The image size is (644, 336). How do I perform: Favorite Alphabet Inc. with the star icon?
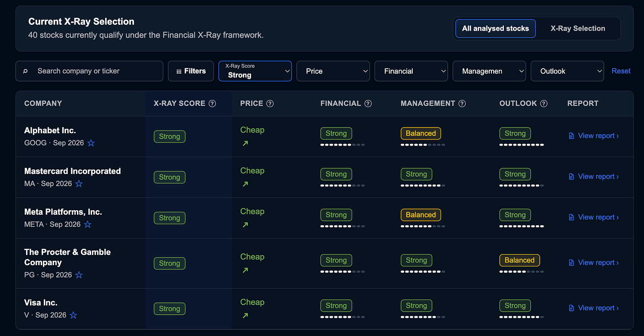(x=91, y=143)
